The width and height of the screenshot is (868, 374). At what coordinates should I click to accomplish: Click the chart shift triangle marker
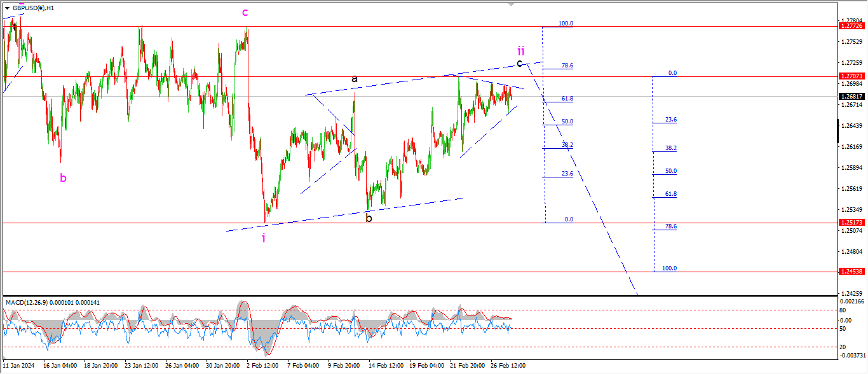click(x=510, y=4)
